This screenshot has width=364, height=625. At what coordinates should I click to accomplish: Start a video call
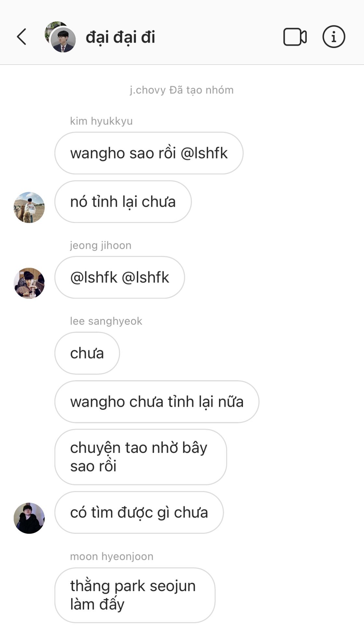[295, 37]
